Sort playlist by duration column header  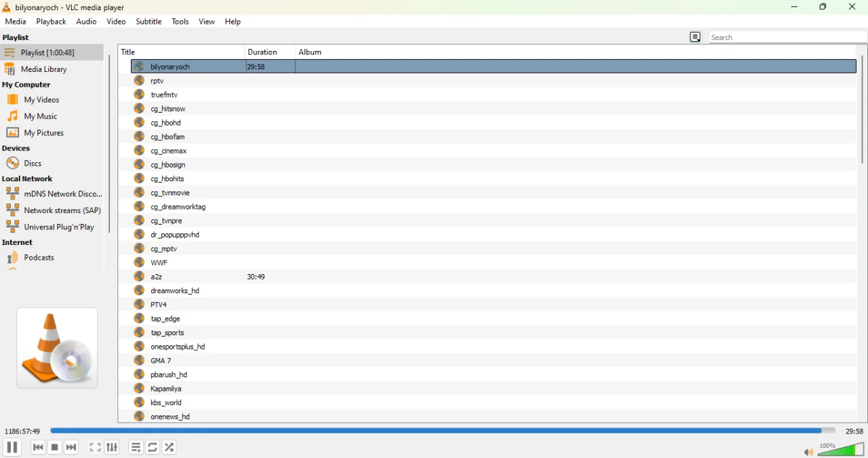point(270,52)
